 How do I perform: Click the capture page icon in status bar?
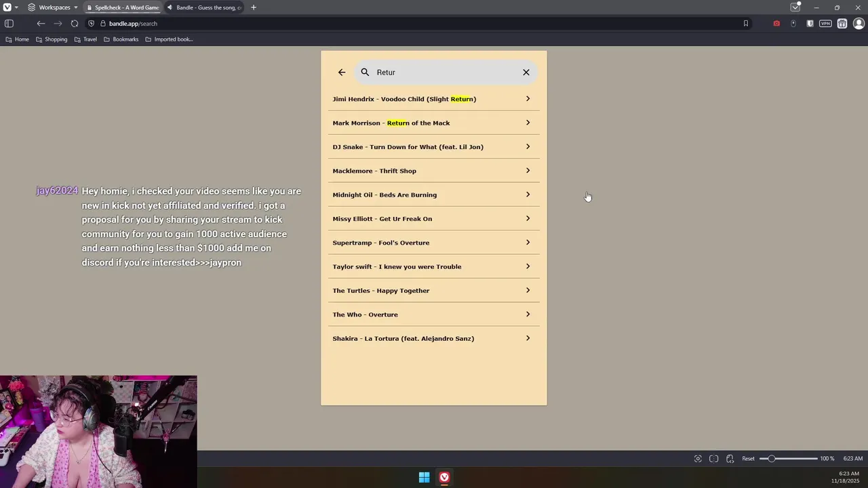[698, 459]
